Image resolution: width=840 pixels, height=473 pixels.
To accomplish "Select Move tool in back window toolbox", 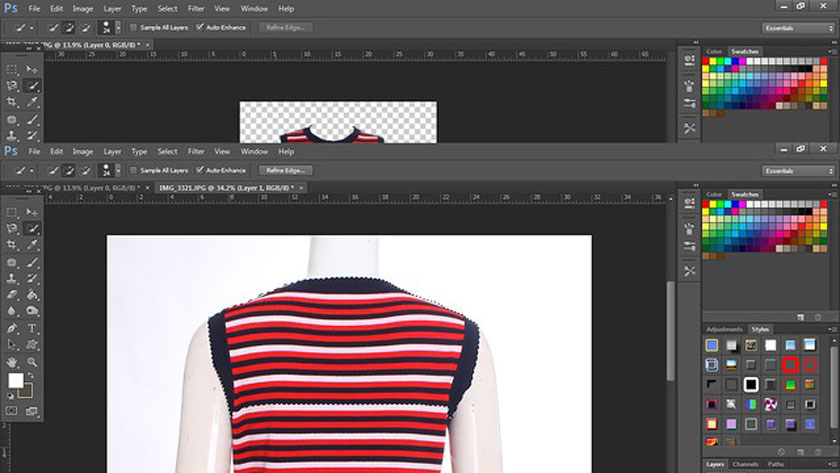I will [32, 70].
